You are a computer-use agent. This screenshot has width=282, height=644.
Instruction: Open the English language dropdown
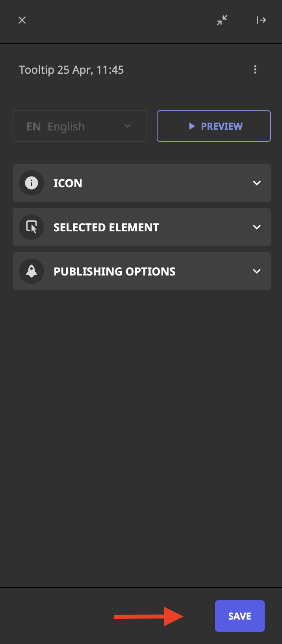[x=80, y=126]
